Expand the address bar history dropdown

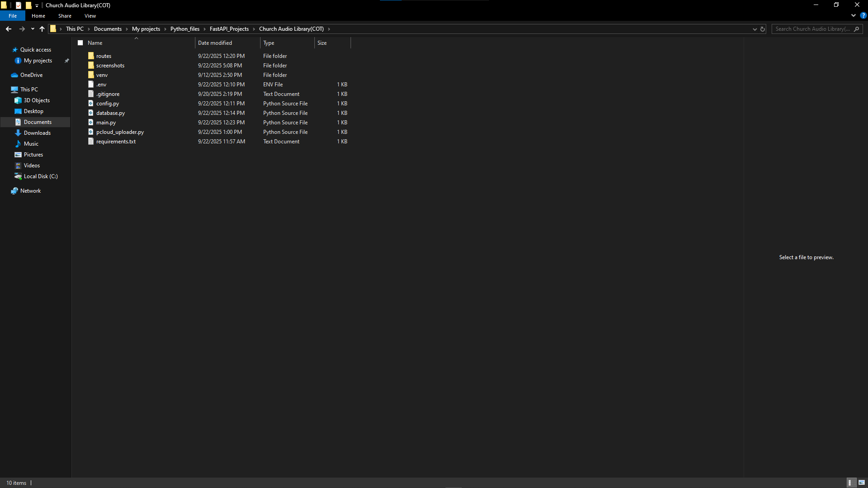pyautogui.click(x=754, y=29)
